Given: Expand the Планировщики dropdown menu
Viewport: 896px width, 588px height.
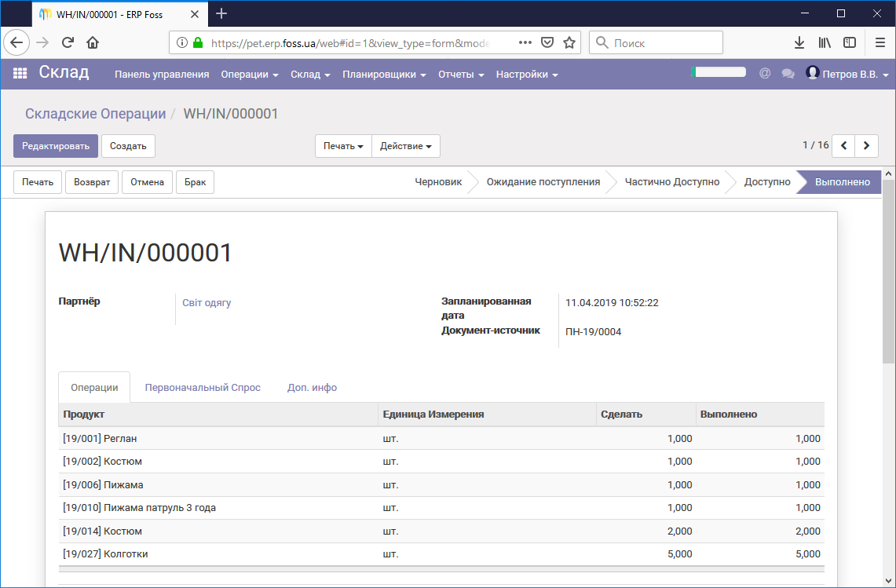Looking at the screenshot, I should point(384,75).
